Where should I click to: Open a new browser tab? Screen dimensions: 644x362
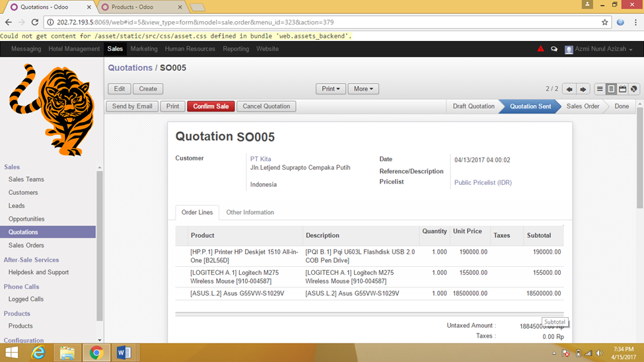coord(197,7)
